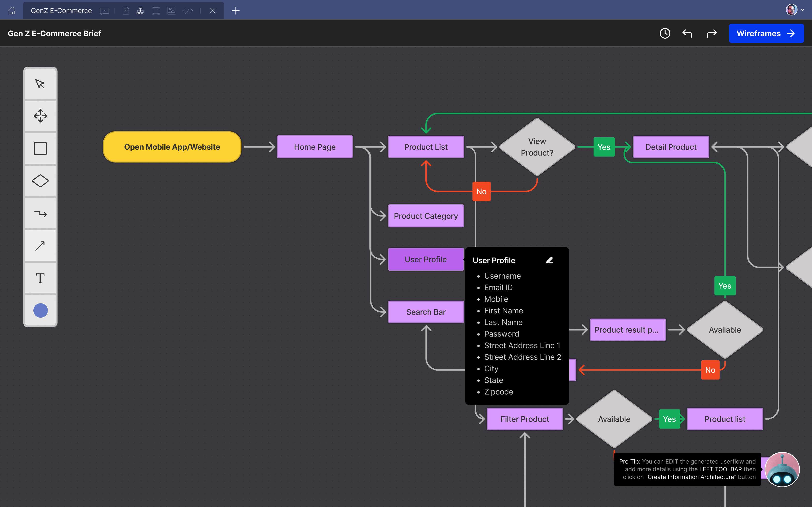Click the redo arrow
Image resolution: width=812 pixels, height=507 pixels.
711,33
